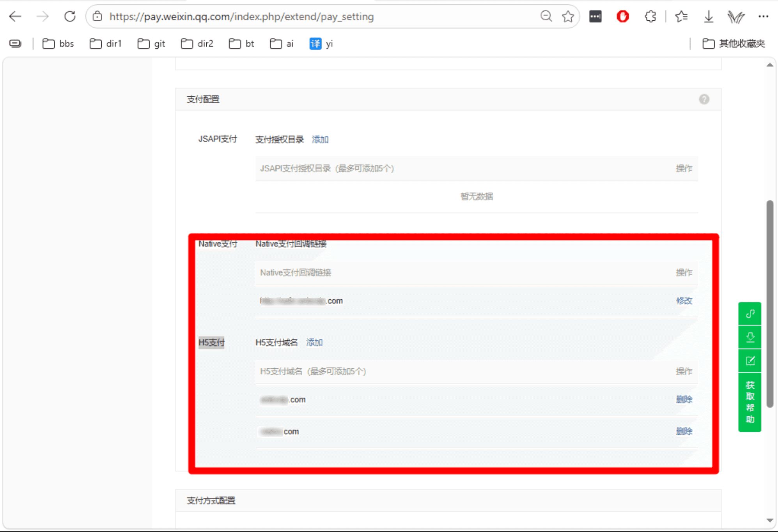Screen dimensions: 778x532
Task: Open the browser settings ellipsis menu
Action: (x=763, y=16)
